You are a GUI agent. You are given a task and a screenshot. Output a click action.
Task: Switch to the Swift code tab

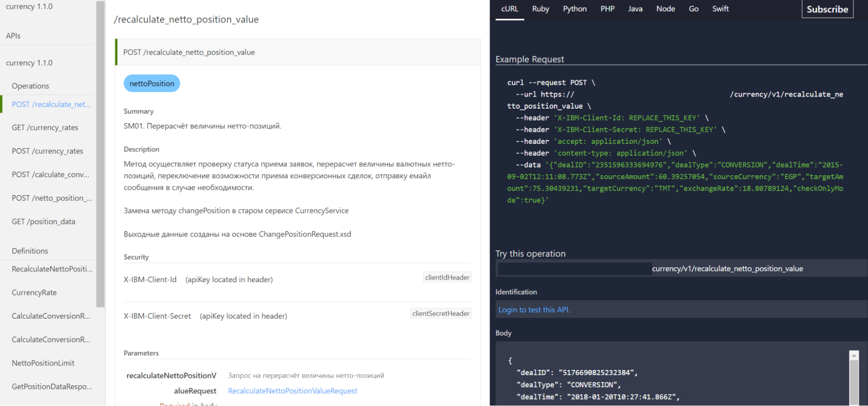click(x=720, y=9)
